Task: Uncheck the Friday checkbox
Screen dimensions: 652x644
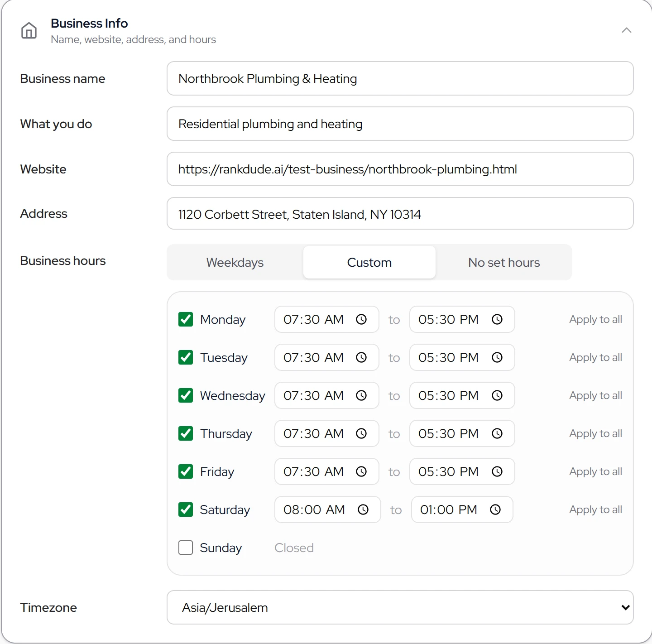Action: (186, 471)
